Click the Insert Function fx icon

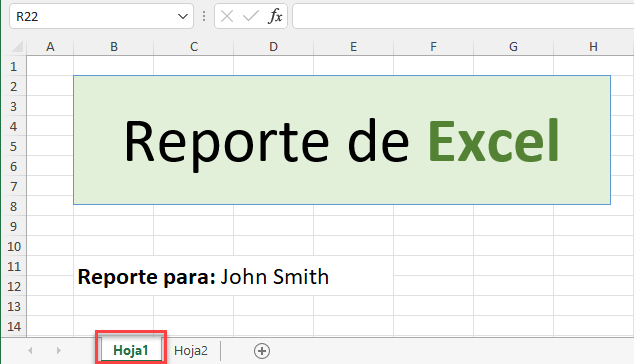coord(275,17)
